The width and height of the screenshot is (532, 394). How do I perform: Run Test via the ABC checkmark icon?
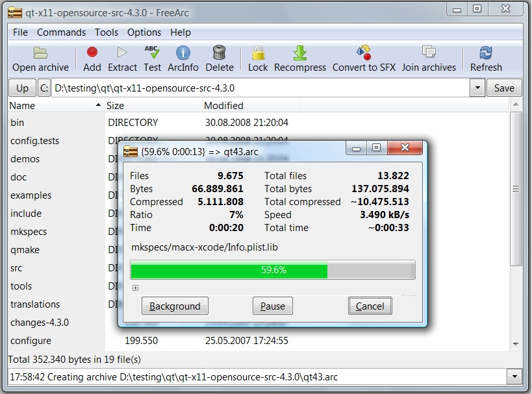click(x=152, y=53)
